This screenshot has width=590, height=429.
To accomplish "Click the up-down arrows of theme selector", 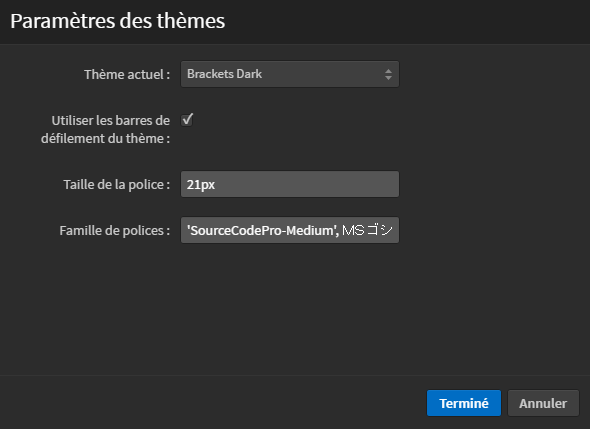I will [x=388, y=74].
